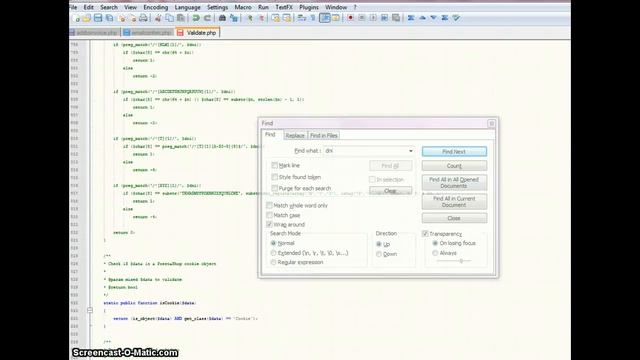
Task: Open the TextFX menu
Action: click(284, 7)
